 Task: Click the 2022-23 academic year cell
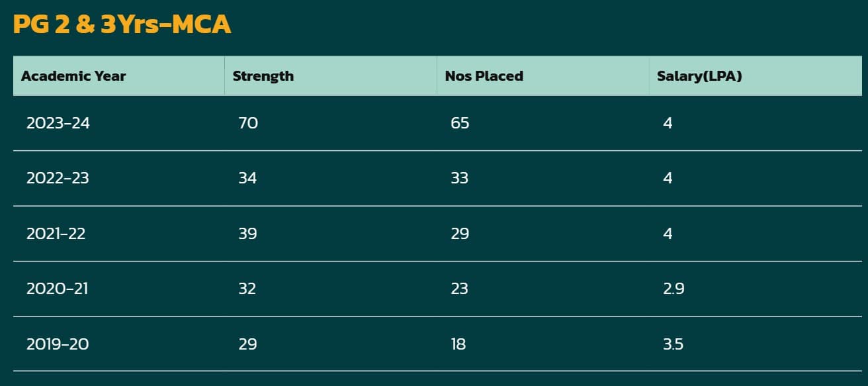[58, 178]
